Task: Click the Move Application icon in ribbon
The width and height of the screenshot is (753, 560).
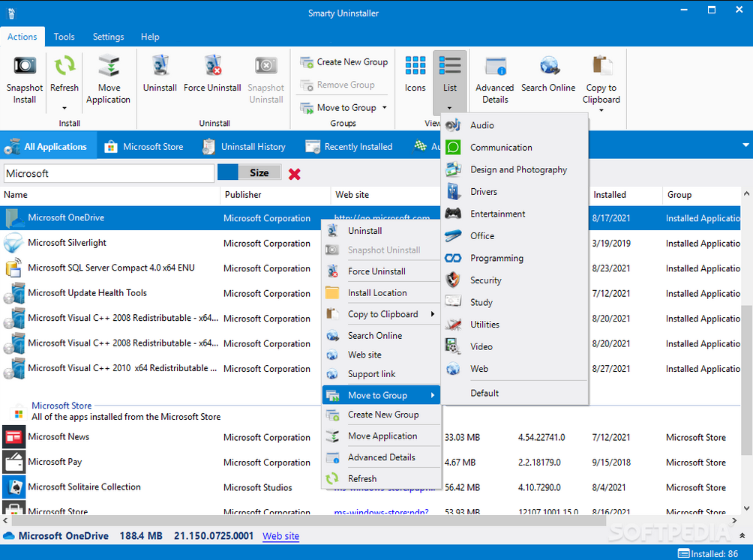Action: (109, 66)
